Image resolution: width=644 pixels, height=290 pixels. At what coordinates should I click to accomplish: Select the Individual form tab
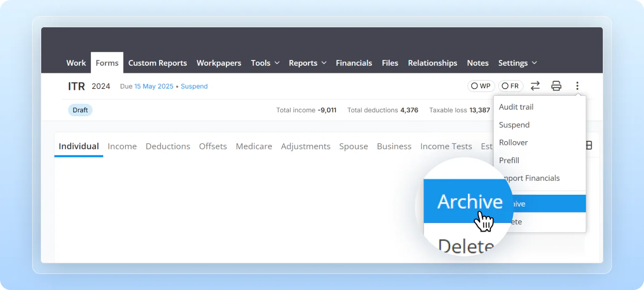tap(79, 146)
